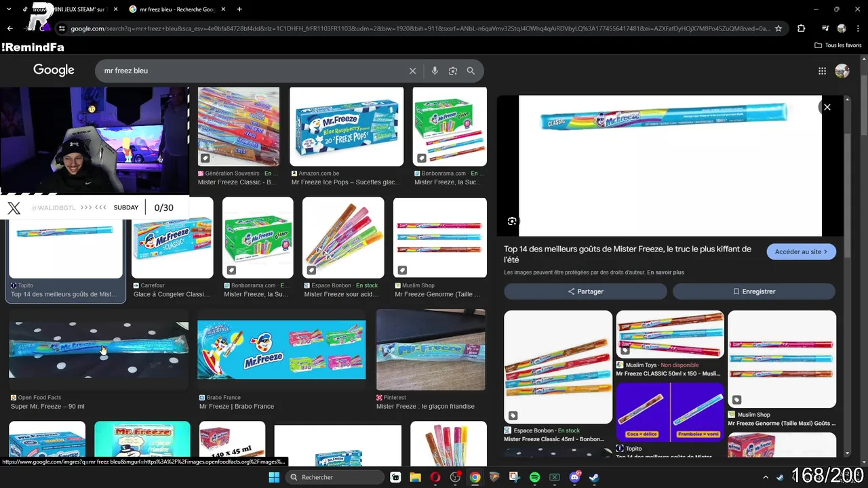Open Discord from the taskbar
Viewport: 868px width, 488px height.
574,477
